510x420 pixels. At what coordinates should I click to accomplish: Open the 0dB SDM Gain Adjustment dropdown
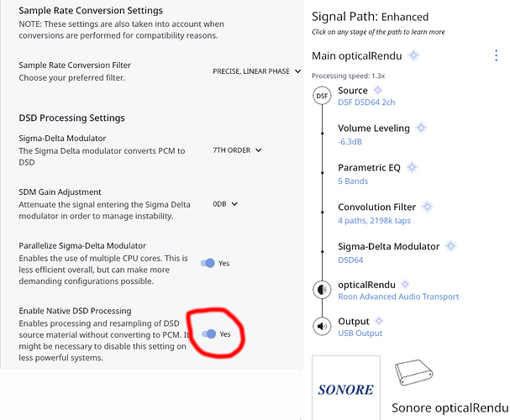(x=225, y=204)
